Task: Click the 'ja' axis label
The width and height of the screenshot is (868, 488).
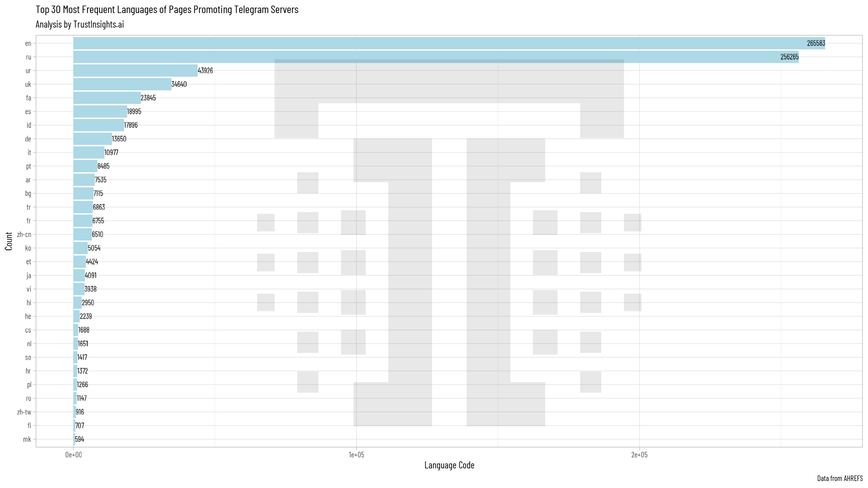Action: coord(29,275)
